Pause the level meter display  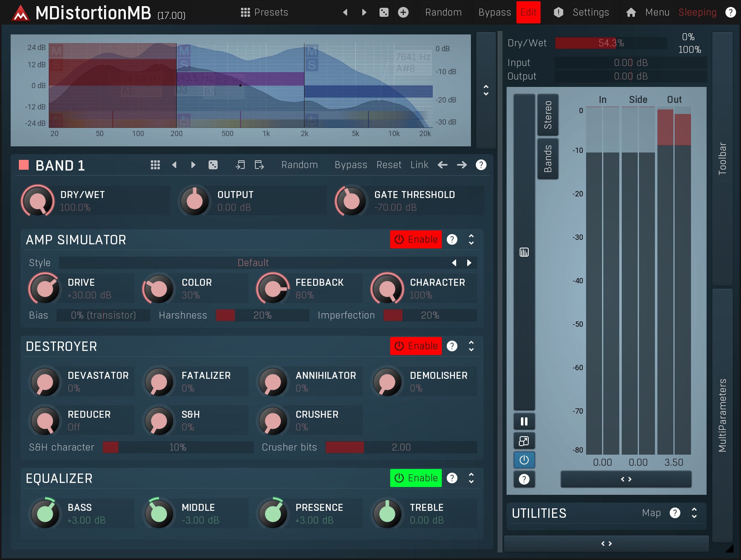tap(524, 421)
